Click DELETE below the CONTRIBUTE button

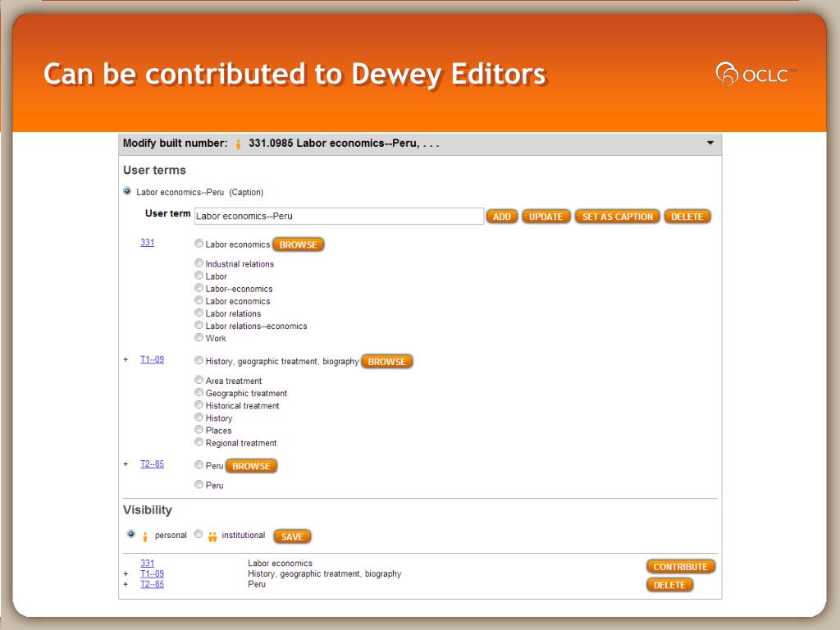click(669, 585)
